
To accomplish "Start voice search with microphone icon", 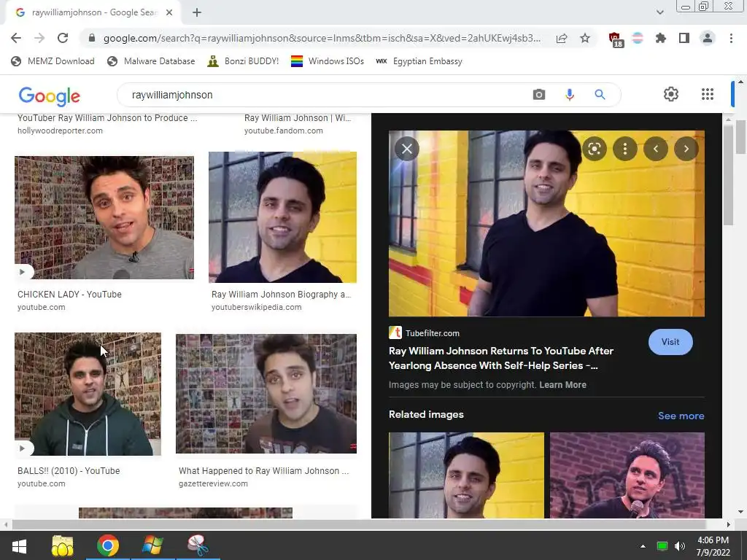I will tap(570, 94).
